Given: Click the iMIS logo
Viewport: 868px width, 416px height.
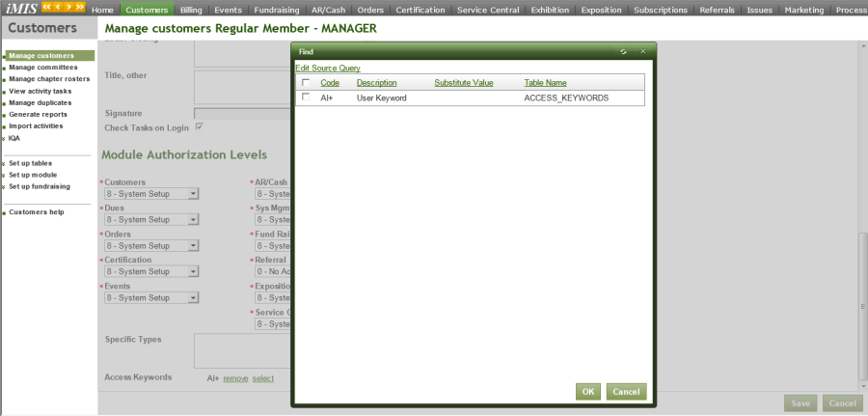Looking at the screenshot, I should (19, 9).
